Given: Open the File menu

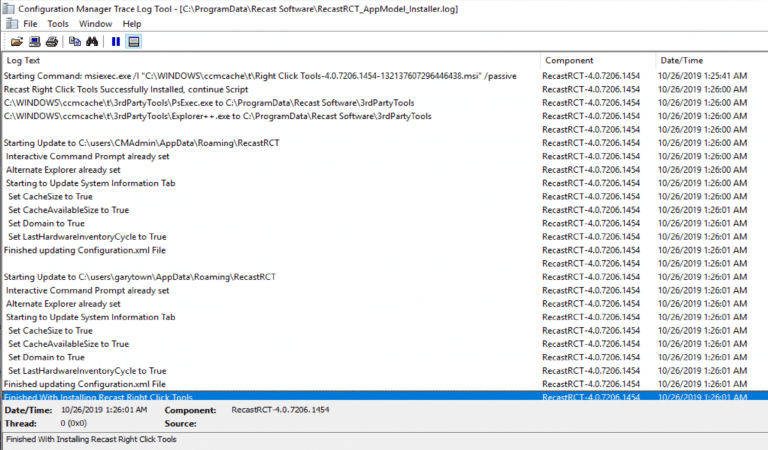Looking at the screenshot, I should (30, 23).
